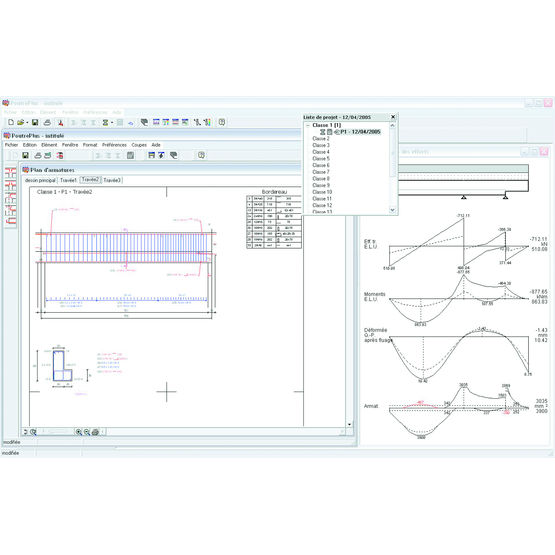Screen dimensions: 555x555
Task: Open the Aide menu in PoutrePlus window
Action: tap(156, 145)
